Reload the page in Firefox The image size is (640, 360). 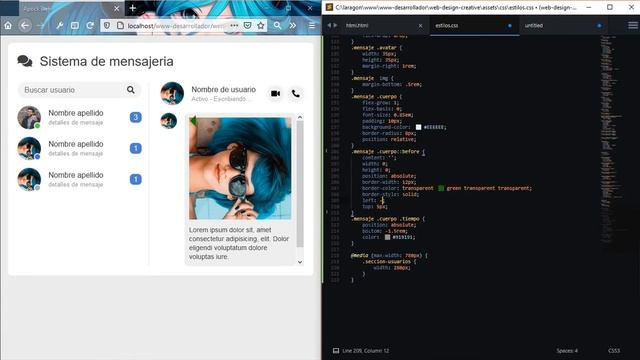[x=90, y=25]
